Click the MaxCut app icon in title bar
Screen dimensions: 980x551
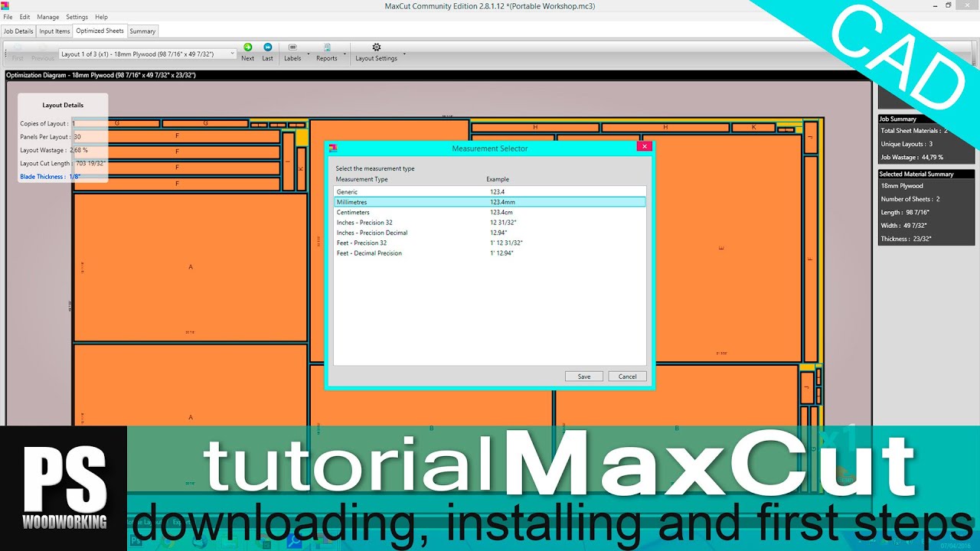click(5, 5)
